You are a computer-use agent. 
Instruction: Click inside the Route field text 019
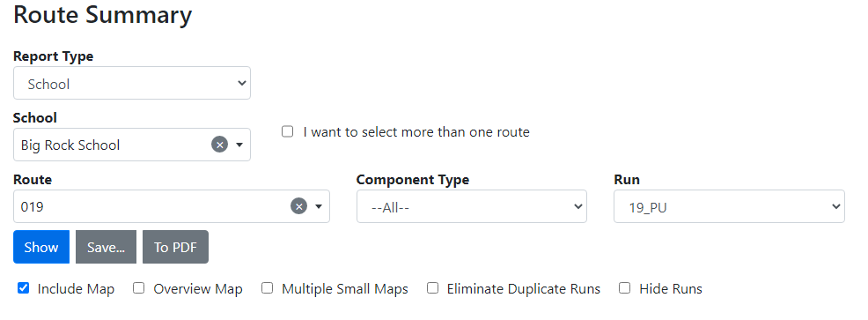(x=32, y=207)
